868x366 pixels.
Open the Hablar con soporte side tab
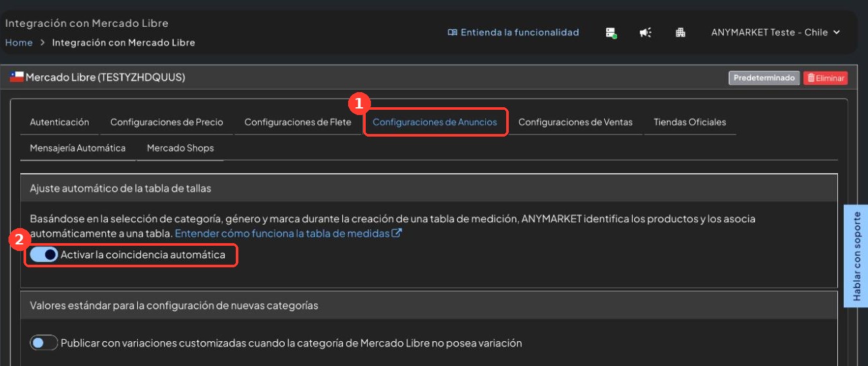(x=856, y=255)
